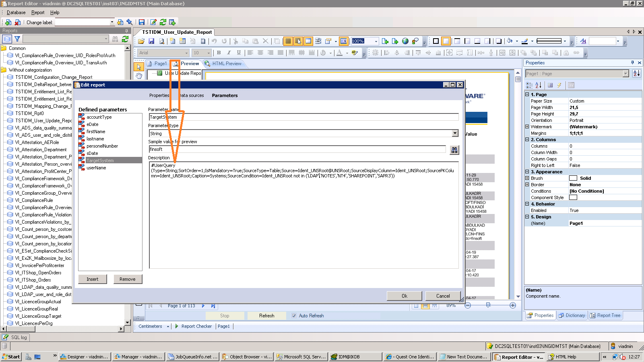Open Report Checker in bottom bar

(x=194, y=326)
